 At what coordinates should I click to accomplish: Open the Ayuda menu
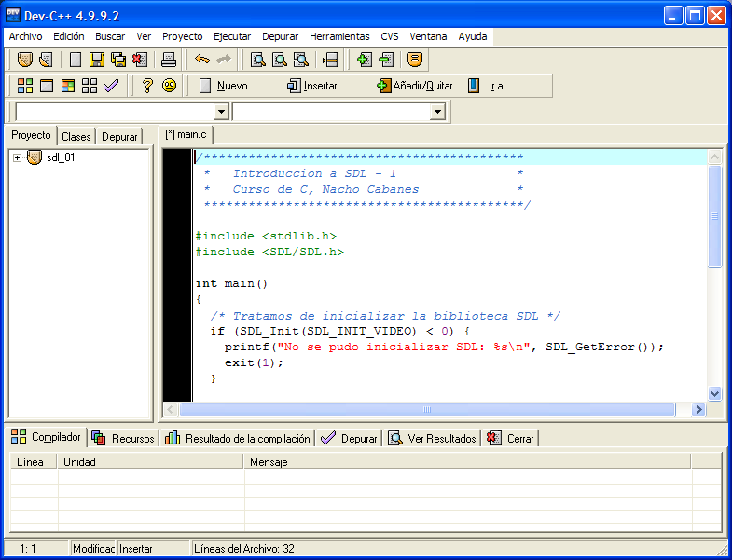(x=473, y=36)
